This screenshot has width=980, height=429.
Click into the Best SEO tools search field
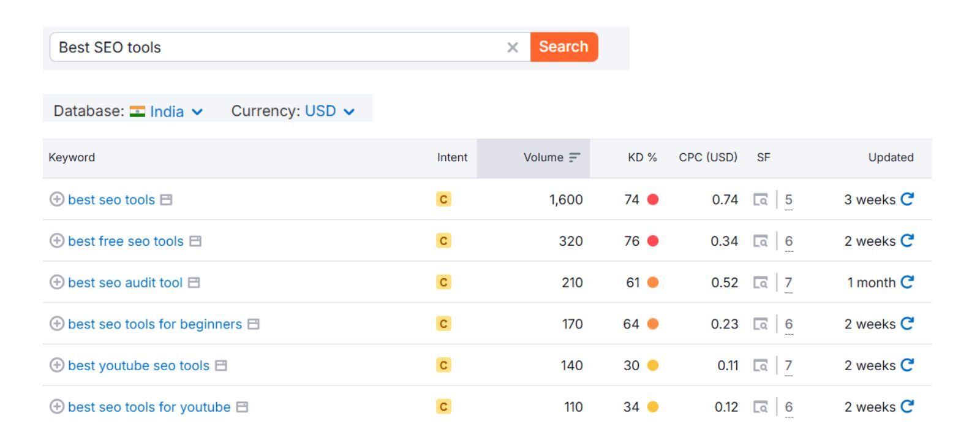pos(276,47)
